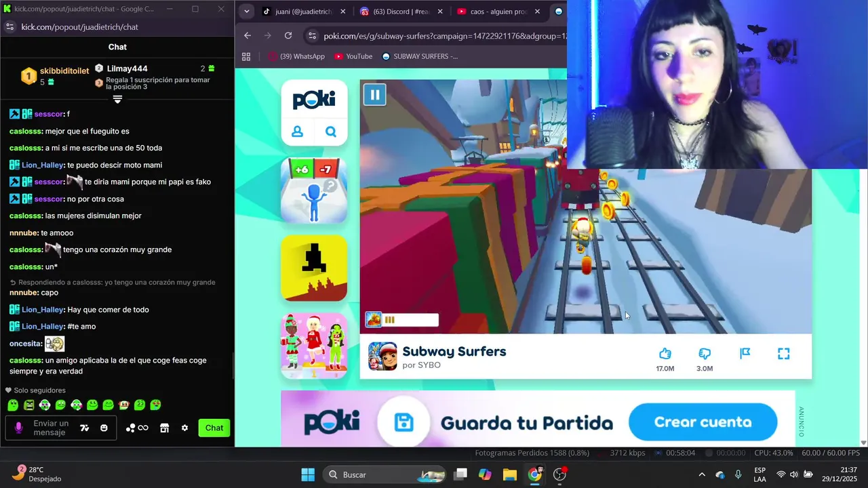Open the WhatsApp bookmark
The image size is (868, 488).
296,56
